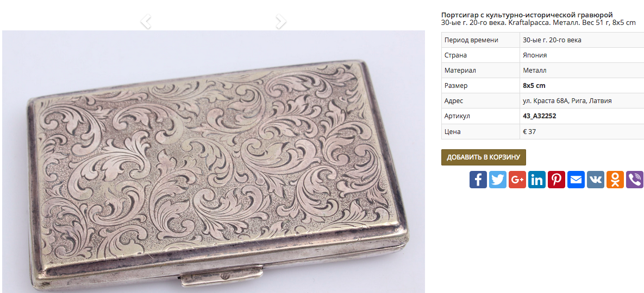Share the item on Twitter
The image size is (644, 293).
click(498, 180)
